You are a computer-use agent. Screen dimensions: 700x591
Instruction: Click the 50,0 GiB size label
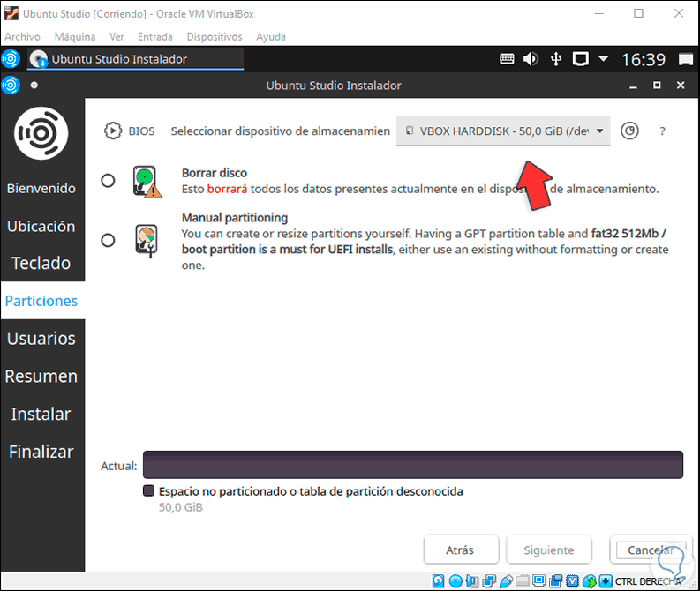(181, 507)
